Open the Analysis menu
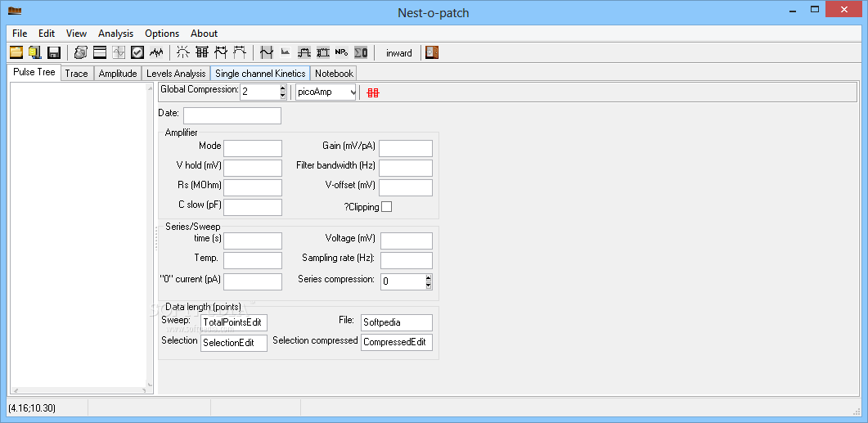The height and width of the screenshot is (423, 868). tap(115, 34)
